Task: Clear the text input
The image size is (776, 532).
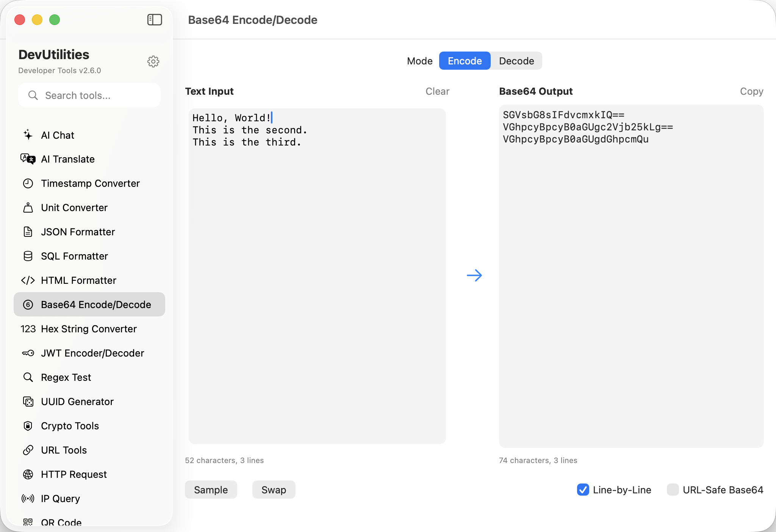Action: tap(437, 91)
